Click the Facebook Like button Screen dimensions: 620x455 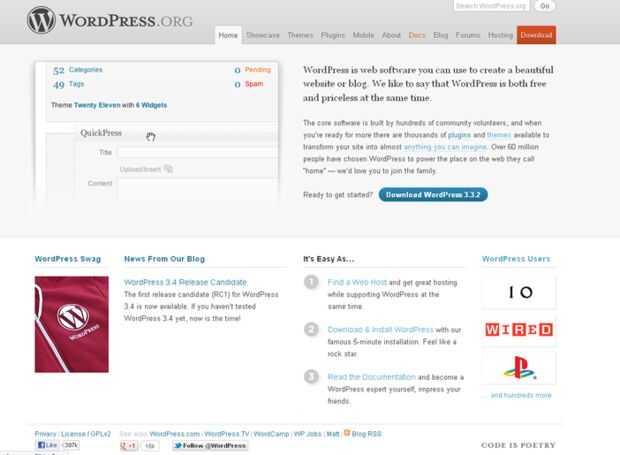click(47, 445)
